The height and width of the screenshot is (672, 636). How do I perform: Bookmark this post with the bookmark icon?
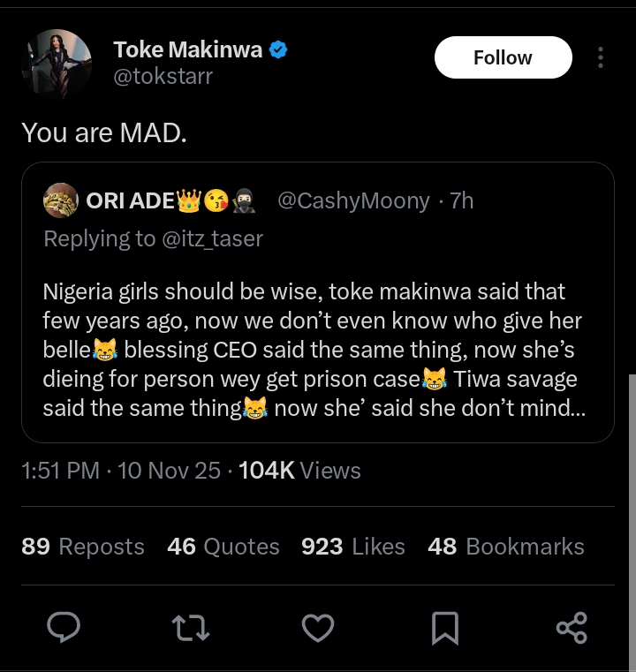pos(444,628)
